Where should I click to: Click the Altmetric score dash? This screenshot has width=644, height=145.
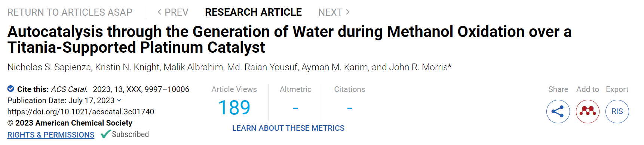coord(295,108)
